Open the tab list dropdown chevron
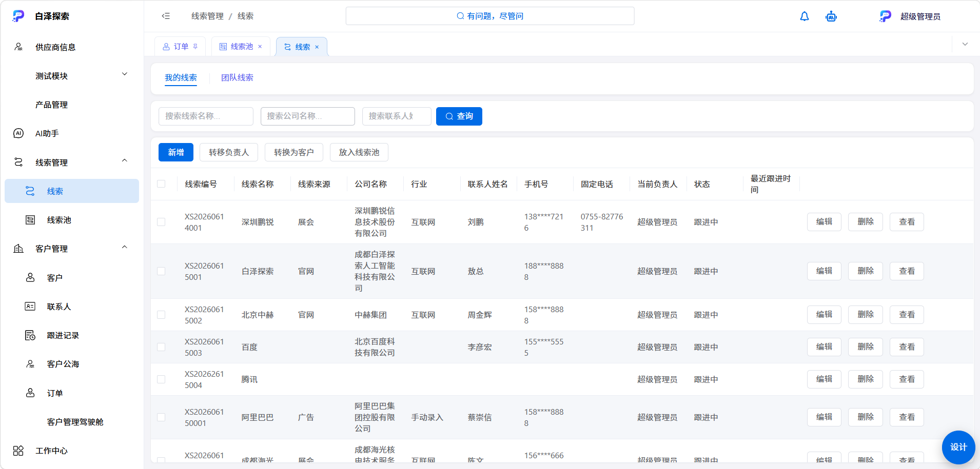Screen dimensions: 980x469 coord(965,44)
